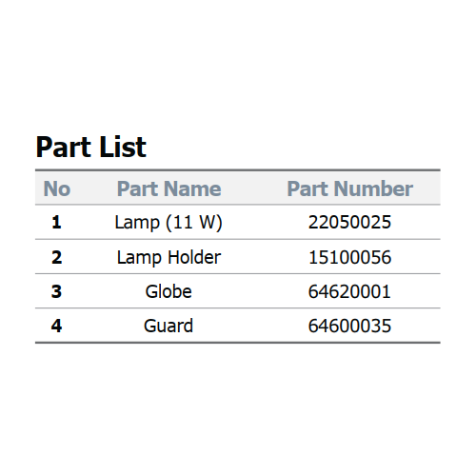Viewport: 476px width, 476px height.
Task: Click the Lamp Holder part name
Action: coord(169,257)
